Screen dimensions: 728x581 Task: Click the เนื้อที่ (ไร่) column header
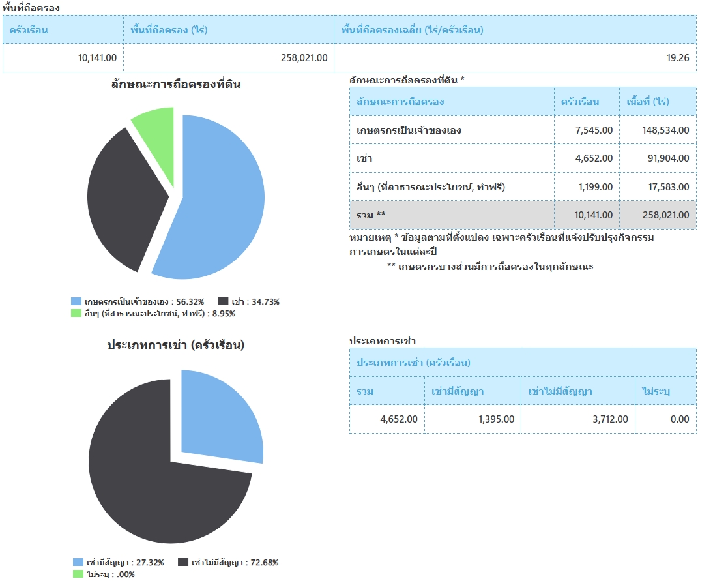[647, 102]
